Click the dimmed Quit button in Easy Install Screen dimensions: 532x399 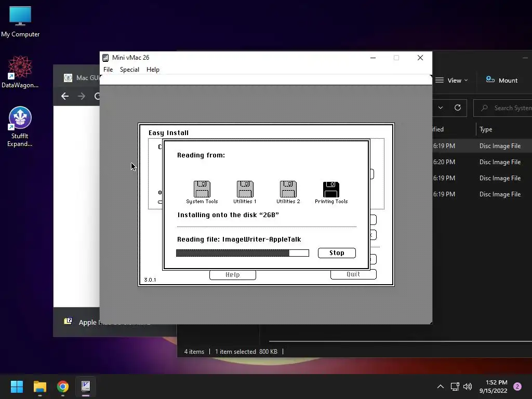tap(353, 274)
